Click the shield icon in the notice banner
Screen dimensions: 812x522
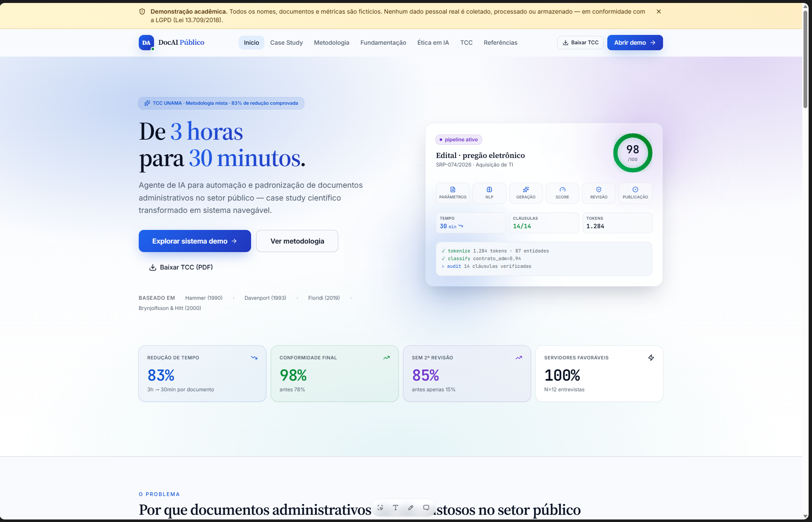click(142, 11)
